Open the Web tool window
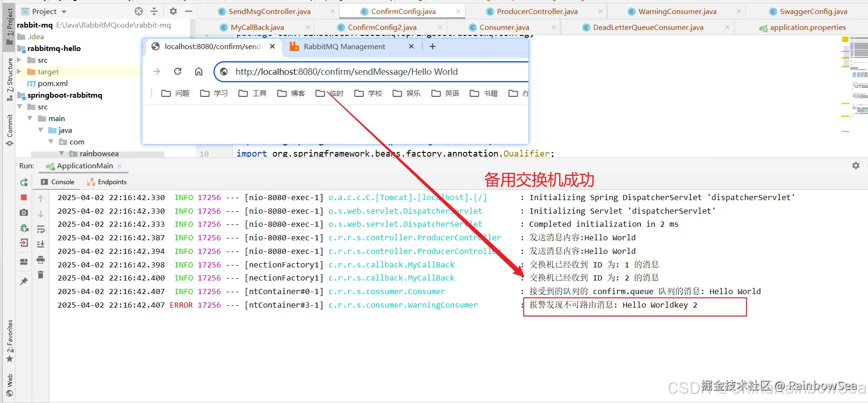The height and width of the screenshot is (403, 868). tap(9, 385)
